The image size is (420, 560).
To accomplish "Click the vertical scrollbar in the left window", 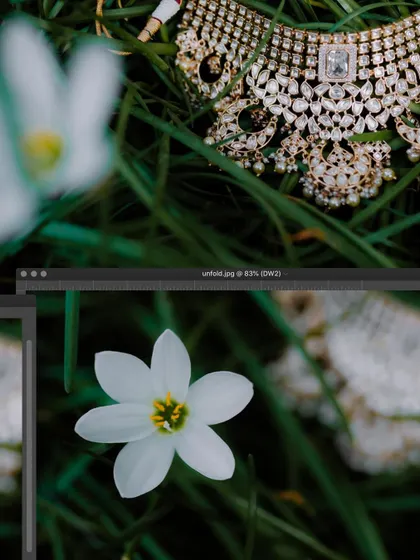I will tap(29, 446).
